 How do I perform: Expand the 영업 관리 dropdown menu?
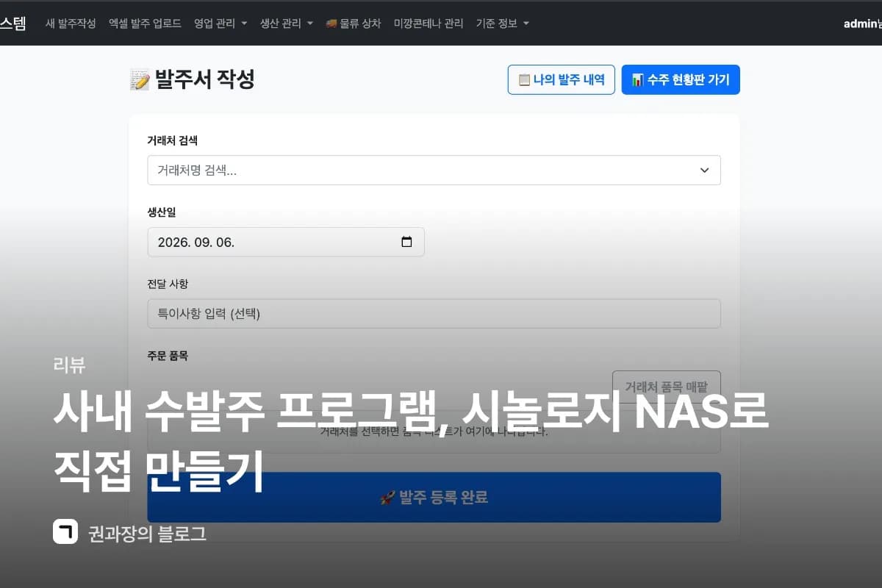(x=220, y=24)
